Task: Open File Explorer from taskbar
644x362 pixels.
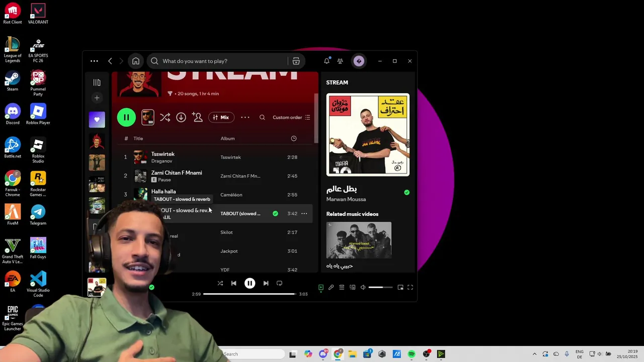Action: click(352, 354)
